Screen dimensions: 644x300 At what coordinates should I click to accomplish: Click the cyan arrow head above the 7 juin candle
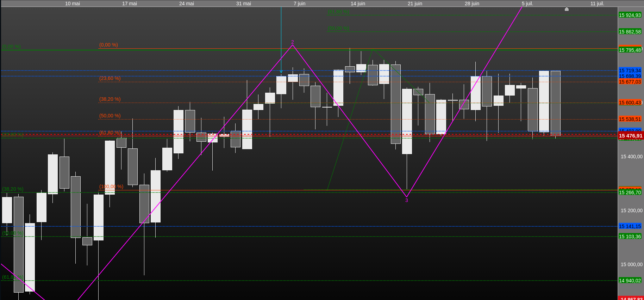[281, 72]
